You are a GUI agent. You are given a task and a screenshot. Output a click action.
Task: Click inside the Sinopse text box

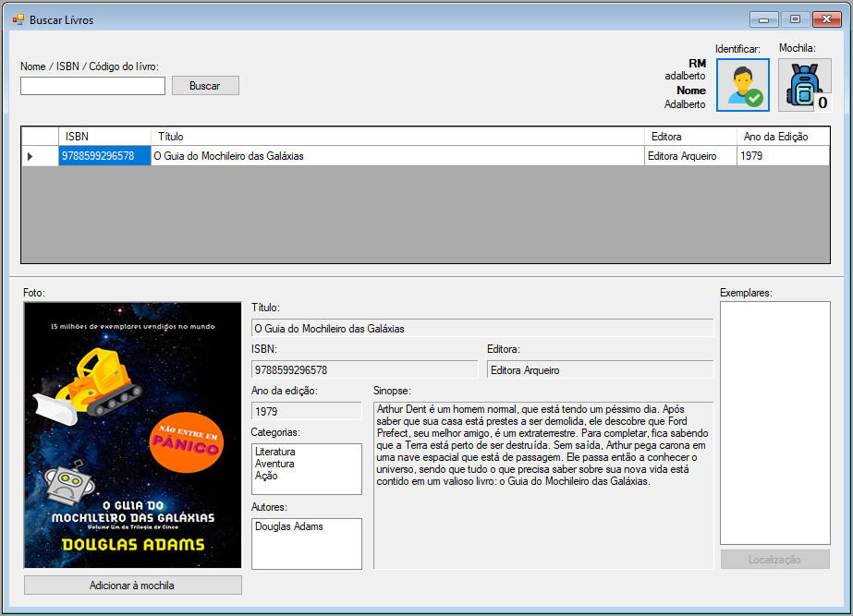(543, 486)
